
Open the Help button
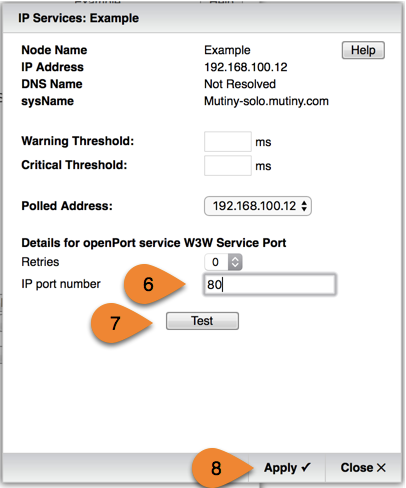click(363, 50)
